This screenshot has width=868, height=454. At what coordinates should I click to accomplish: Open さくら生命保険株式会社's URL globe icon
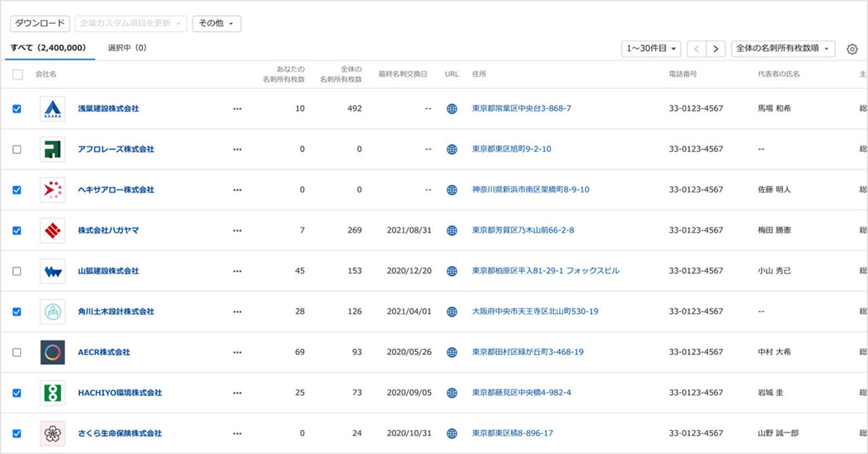(x=451, y=433)
